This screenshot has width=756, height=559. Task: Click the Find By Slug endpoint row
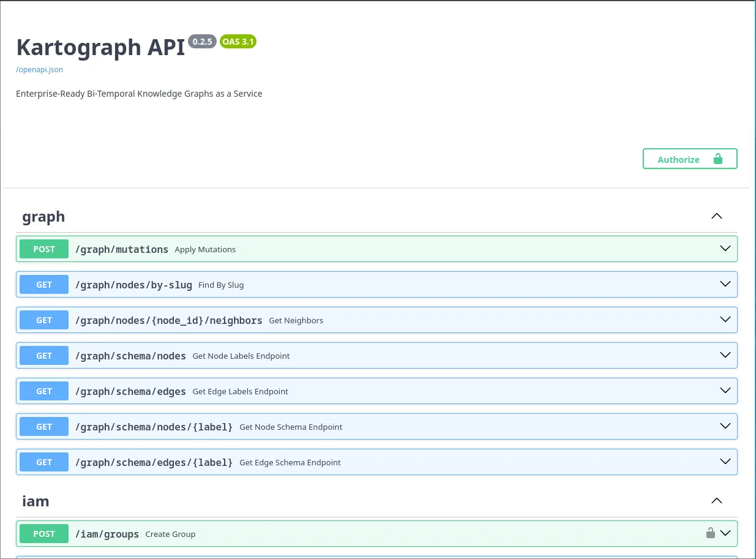click(x=220, y=284)
